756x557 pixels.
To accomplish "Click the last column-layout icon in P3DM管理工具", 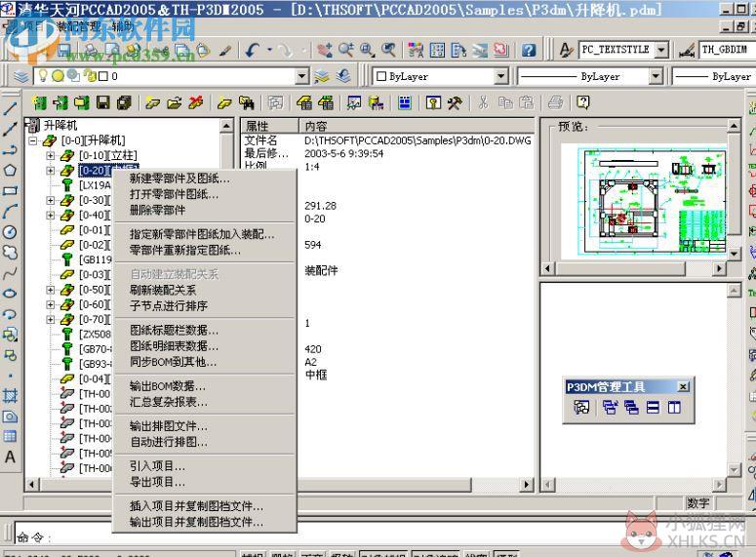I will point(674,408).
